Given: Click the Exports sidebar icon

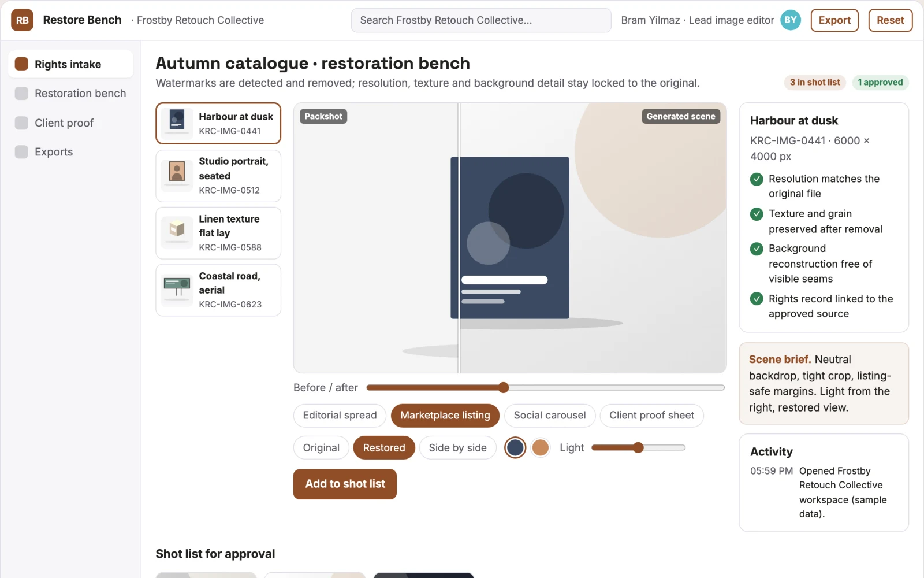Looking at the screenshot, I should tap(21, 151).
